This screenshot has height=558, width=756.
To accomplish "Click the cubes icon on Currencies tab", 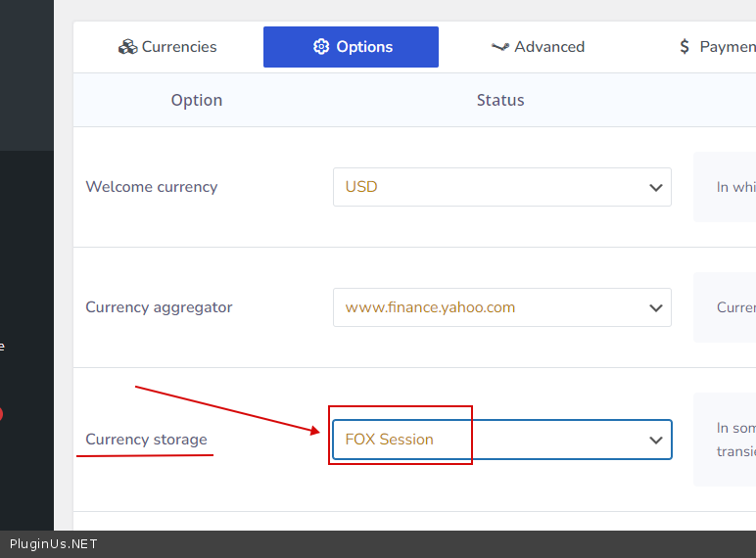I will pyautogui.click(x=127, y=47).
